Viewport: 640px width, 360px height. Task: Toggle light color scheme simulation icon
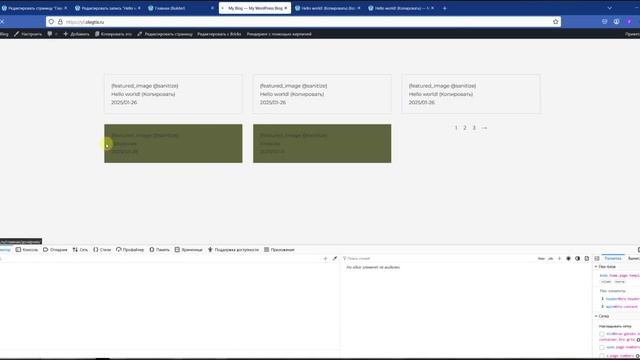pos(568,258)
